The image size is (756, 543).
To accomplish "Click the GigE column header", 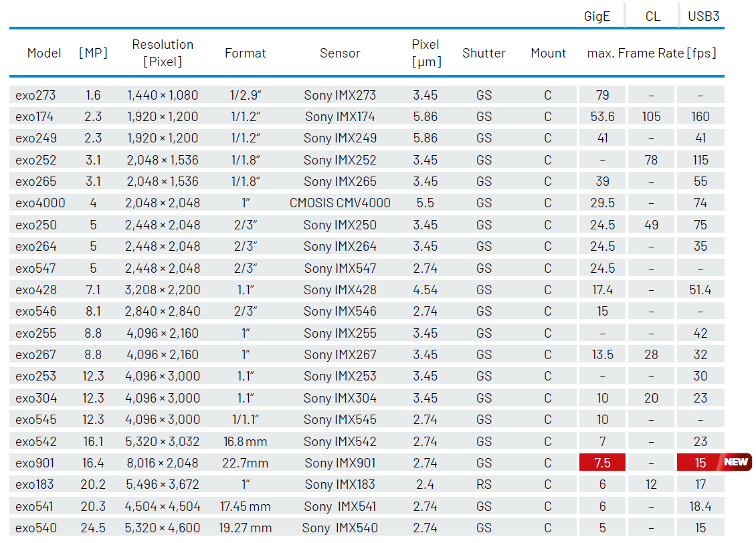I will 597,16.
